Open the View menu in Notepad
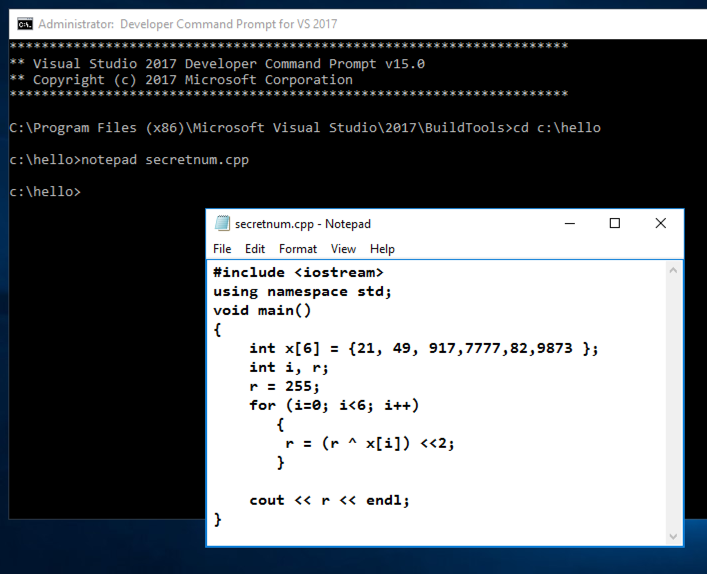 click(x=343, y=249)
